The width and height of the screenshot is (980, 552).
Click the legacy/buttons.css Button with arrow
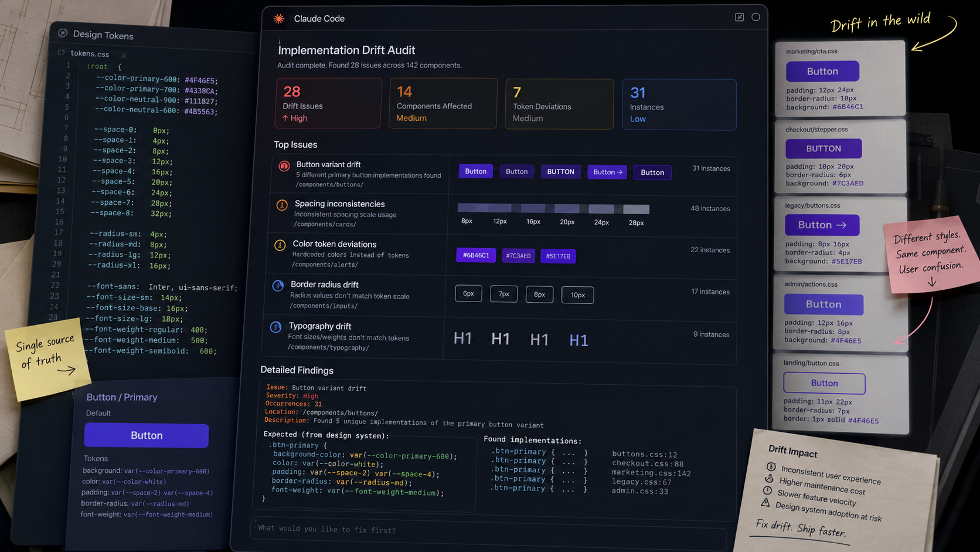coord(822,225)
